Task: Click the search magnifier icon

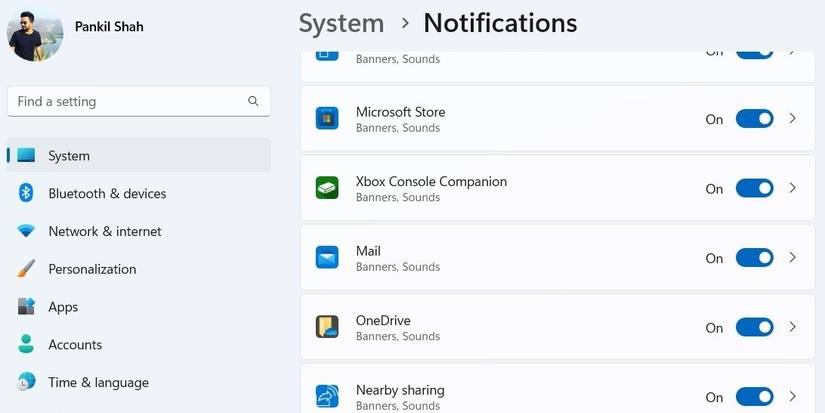Action: (x=254, y=101)
